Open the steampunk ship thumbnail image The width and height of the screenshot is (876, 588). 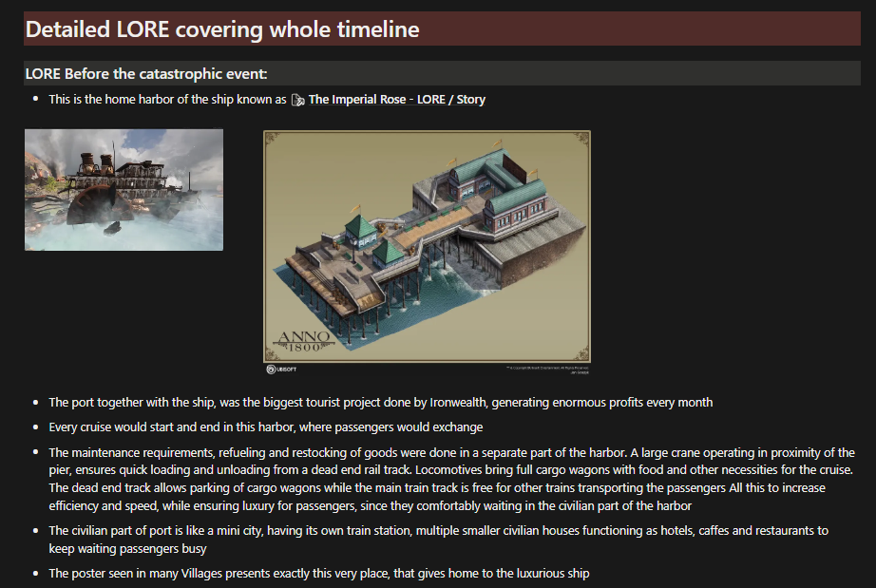(124, 190)
